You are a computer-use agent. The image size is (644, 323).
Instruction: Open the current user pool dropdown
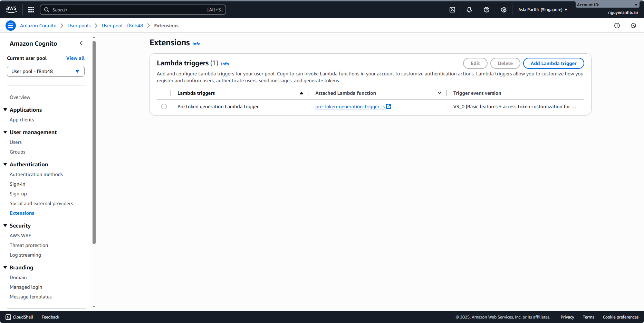tap(46, 71)
